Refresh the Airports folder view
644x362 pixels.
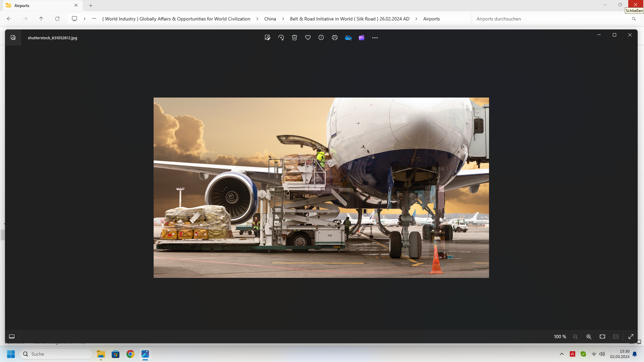click(57, 19)
